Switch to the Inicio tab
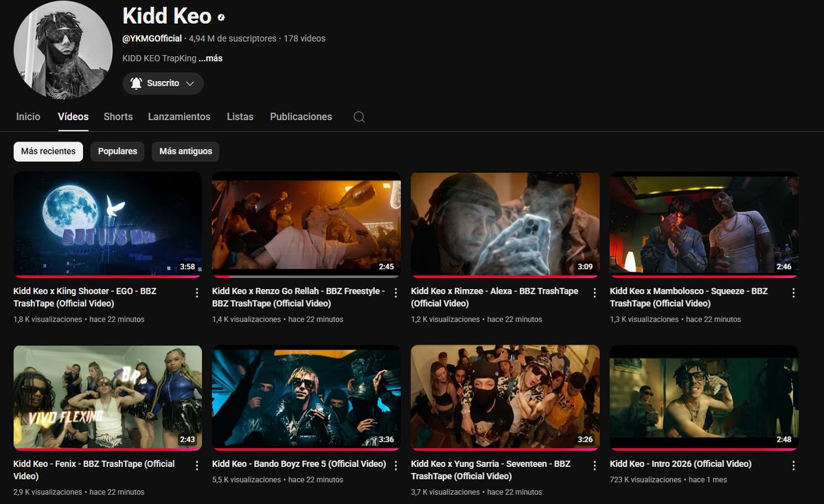 [28, 117]
